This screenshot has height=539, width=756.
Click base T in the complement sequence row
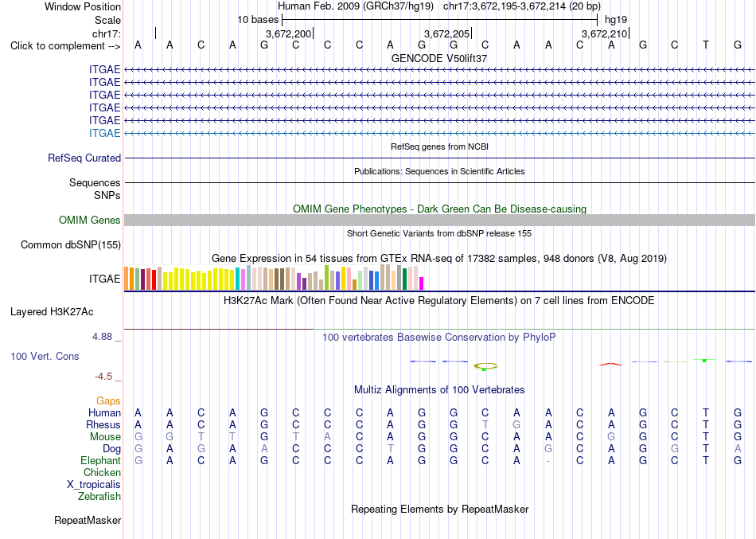tap(705, 45)
